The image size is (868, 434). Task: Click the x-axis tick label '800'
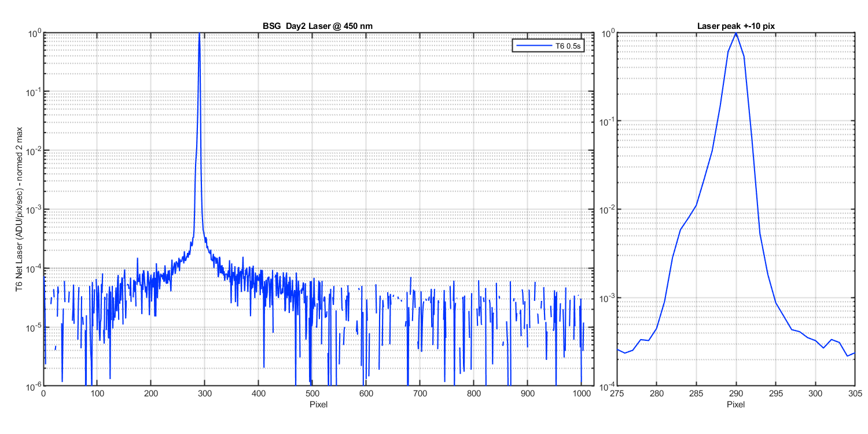pyautogui.click(x=474, y=393)
